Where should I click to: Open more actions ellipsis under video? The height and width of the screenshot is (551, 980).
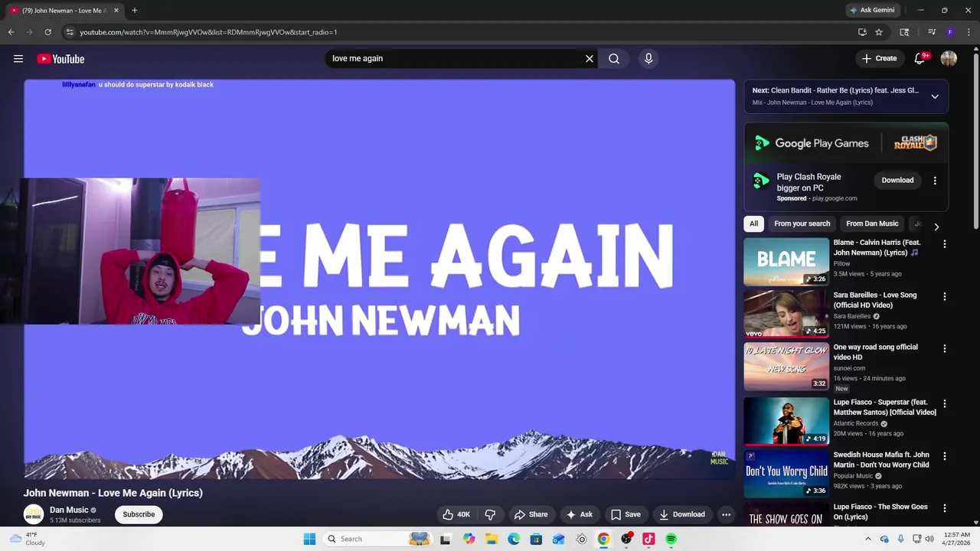pyautogui.click(x=726, y=514)
